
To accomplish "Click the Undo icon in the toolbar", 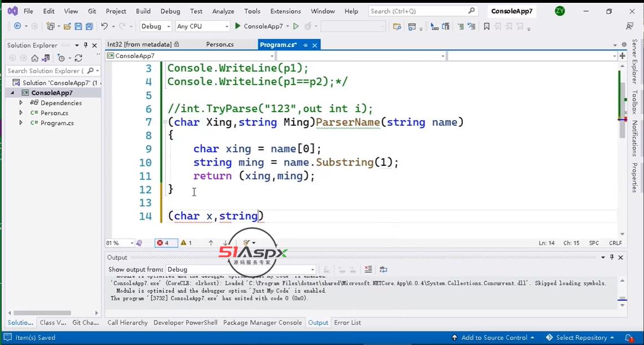I will point(104,26).
